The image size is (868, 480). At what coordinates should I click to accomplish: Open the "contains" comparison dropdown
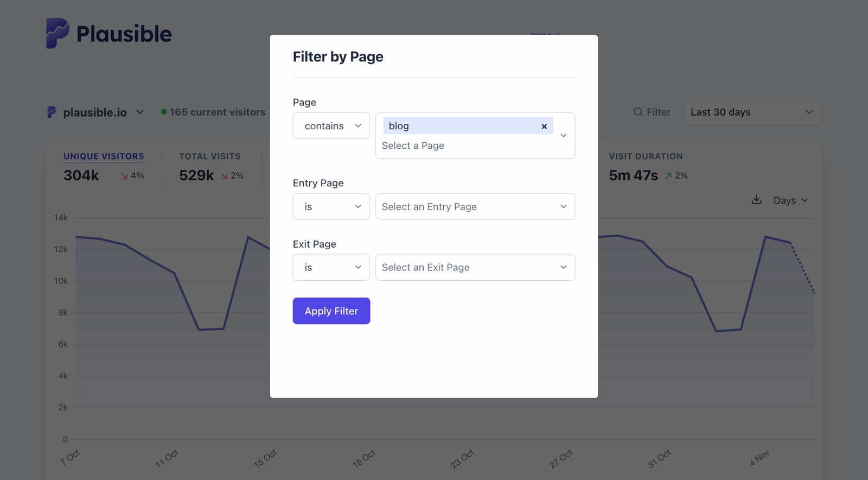(331, 125)
